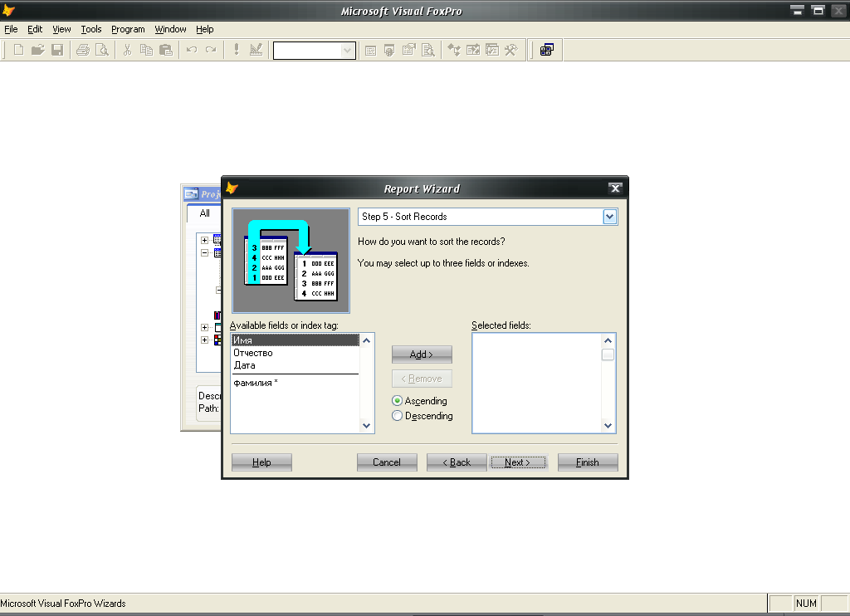
Task: Close the Report Wizard dialog
Action: (x=615, y=188)
